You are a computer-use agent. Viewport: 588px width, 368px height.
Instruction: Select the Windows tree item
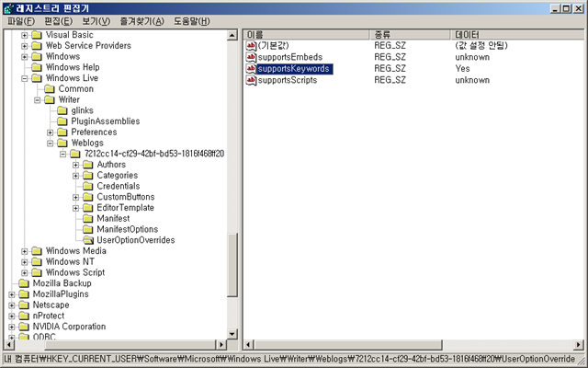coord(62,56)
